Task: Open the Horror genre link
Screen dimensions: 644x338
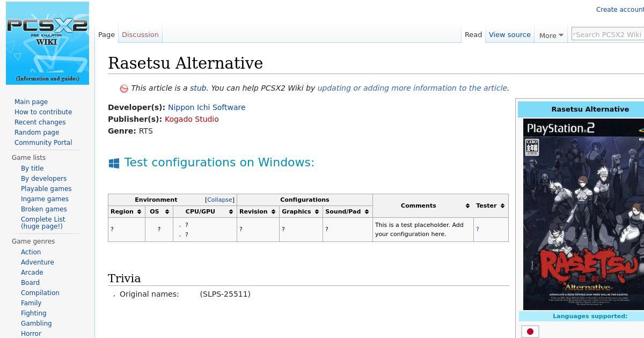Action: [x=31, y=334]
